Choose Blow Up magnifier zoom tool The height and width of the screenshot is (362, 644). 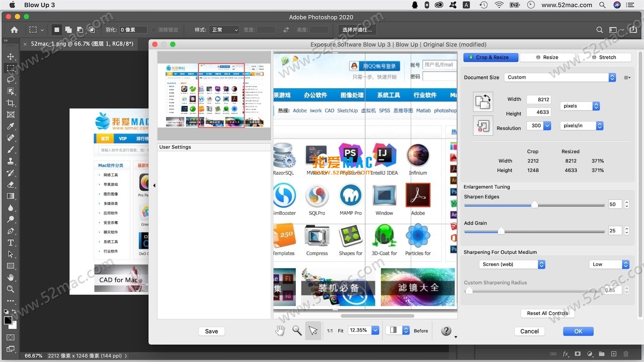pos(297,331)
